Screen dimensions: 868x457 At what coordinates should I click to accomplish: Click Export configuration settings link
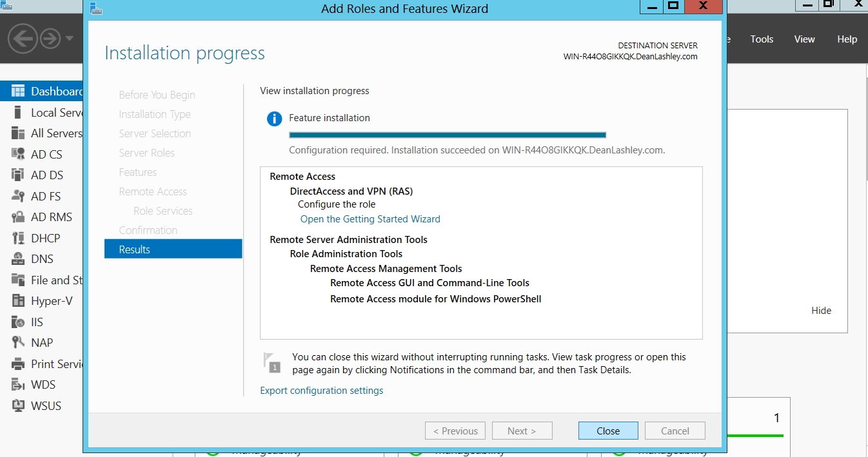(x=321, y=391)
